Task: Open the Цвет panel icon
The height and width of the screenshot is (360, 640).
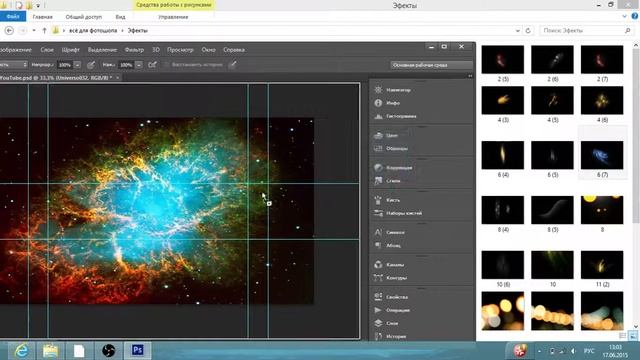Action: point(378,135)
